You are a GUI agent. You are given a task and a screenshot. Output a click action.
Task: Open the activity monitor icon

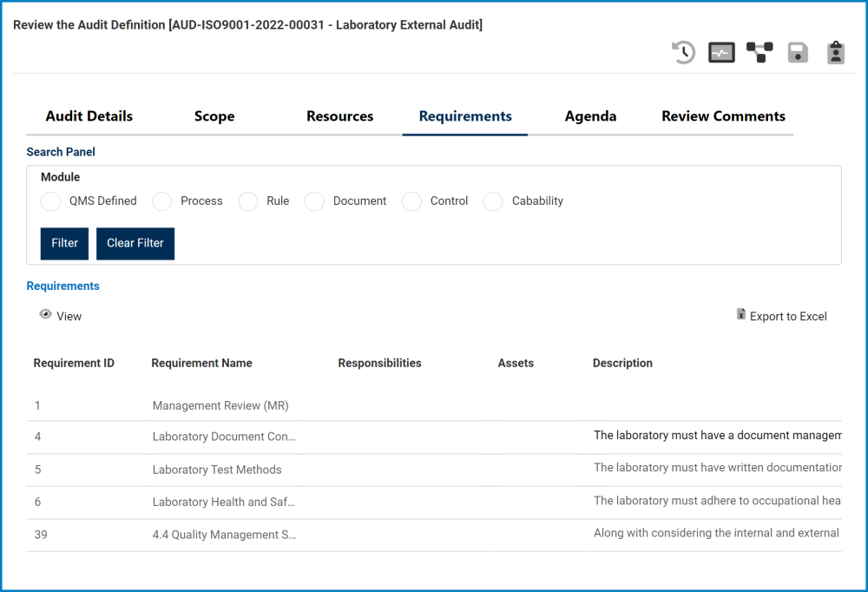tap(720, 52)
